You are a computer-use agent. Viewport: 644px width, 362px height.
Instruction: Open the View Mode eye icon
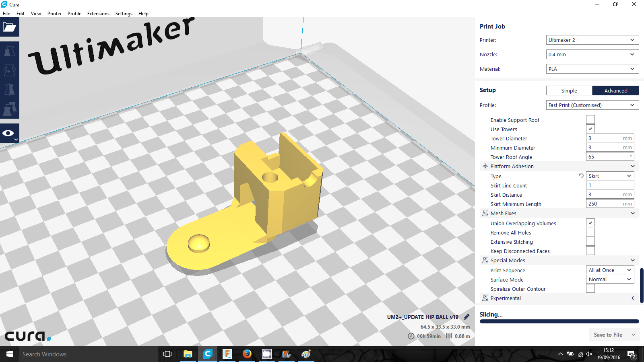point(8,133)
